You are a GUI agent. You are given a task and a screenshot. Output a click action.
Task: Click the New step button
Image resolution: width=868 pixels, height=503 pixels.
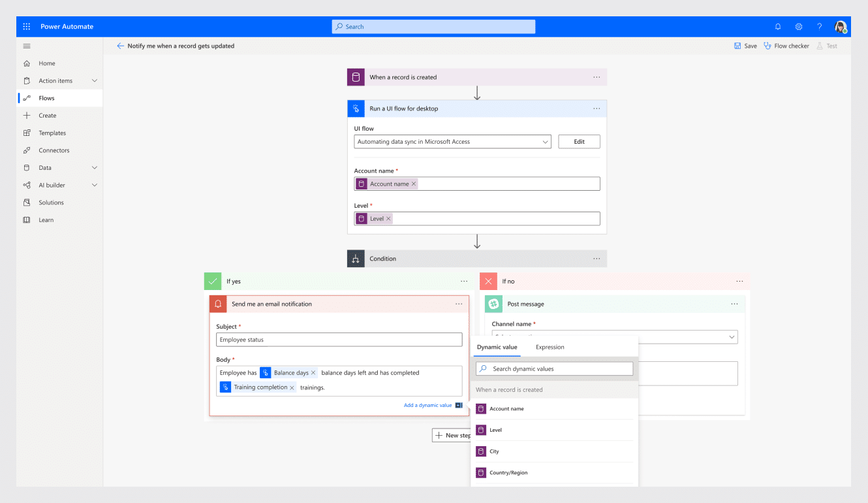coord(452,435)
